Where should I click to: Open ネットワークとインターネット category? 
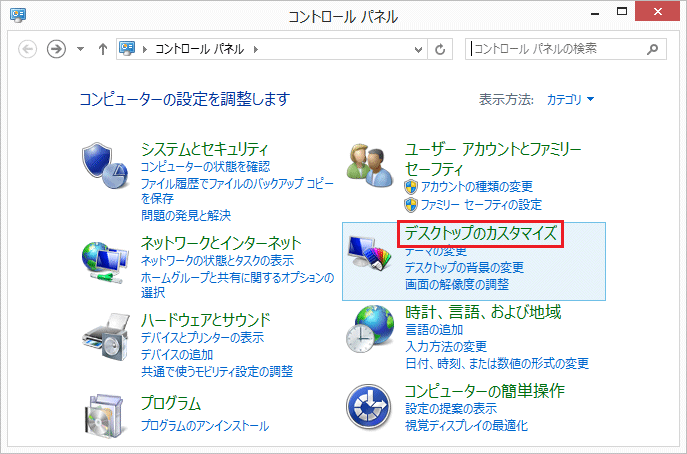221,243
